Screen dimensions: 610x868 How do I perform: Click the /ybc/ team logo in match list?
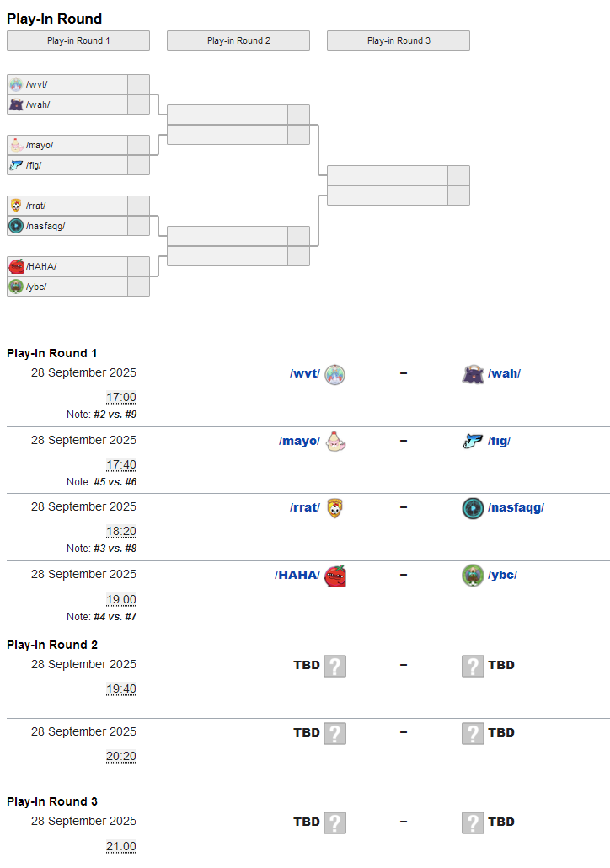474,576
